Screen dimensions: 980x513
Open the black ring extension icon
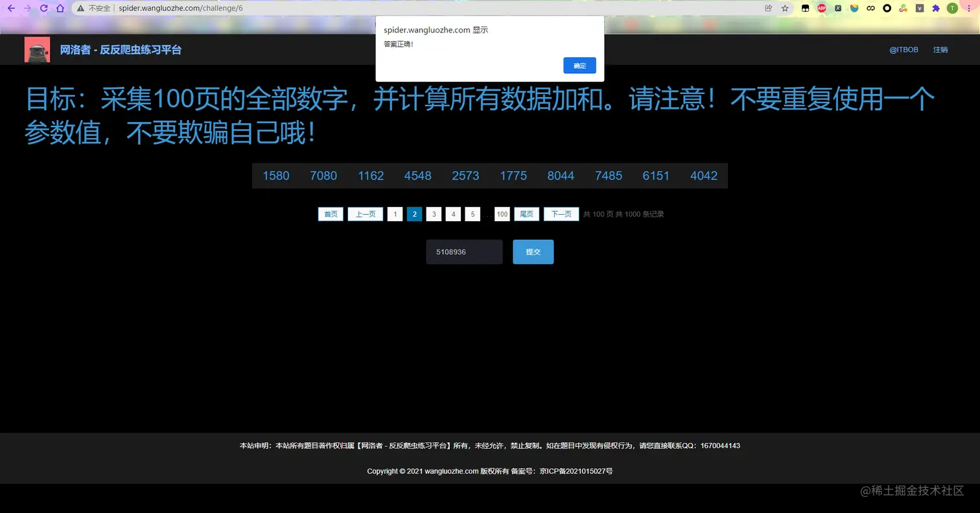(887, 8)
